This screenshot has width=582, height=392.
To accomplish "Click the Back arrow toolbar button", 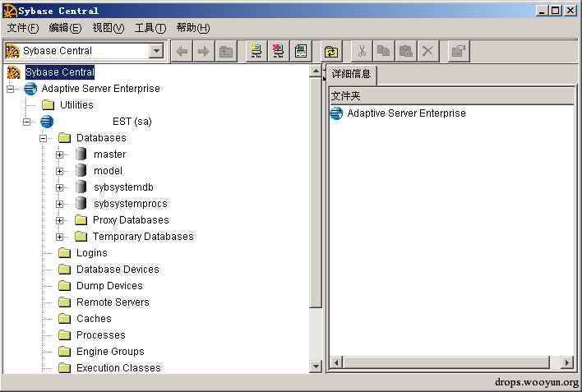I will 182,51.
